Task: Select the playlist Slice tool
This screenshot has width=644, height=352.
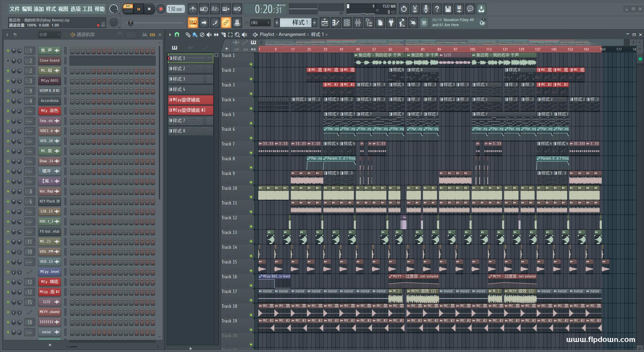Action: [223, 35]
